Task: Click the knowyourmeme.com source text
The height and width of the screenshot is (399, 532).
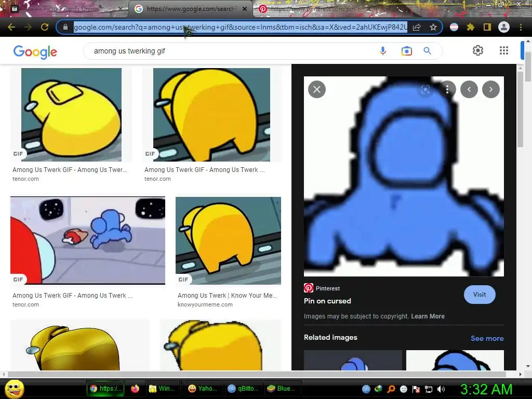Action: tap(205, 304)
